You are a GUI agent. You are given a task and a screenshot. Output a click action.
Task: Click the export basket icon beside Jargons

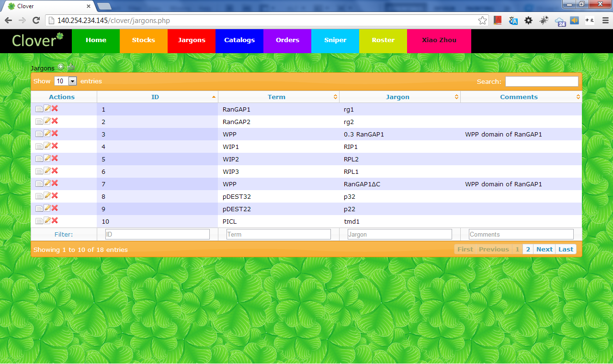[x=70, y=67]
